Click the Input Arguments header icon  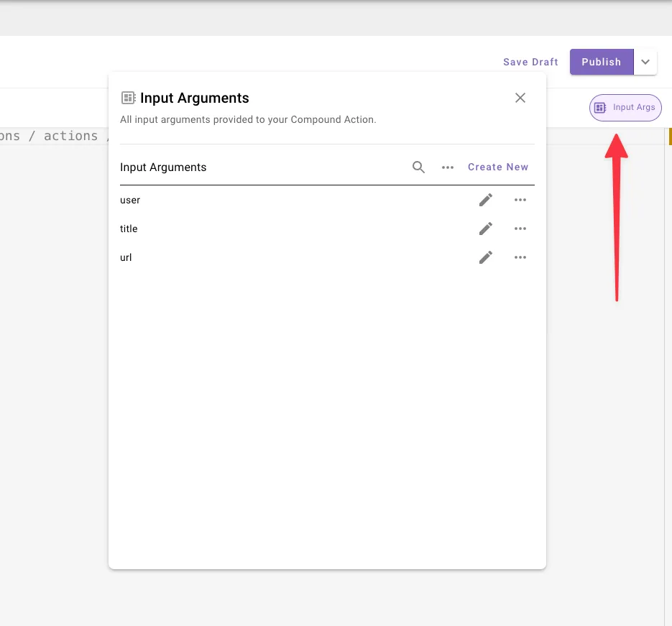pyautogui.click(x=128, y=98)
